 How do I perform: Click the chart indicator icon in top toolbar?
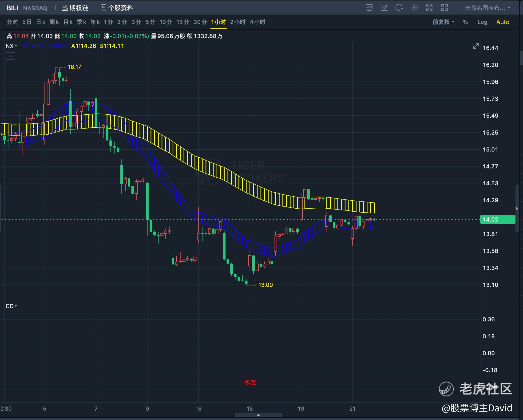pos(369,8)
